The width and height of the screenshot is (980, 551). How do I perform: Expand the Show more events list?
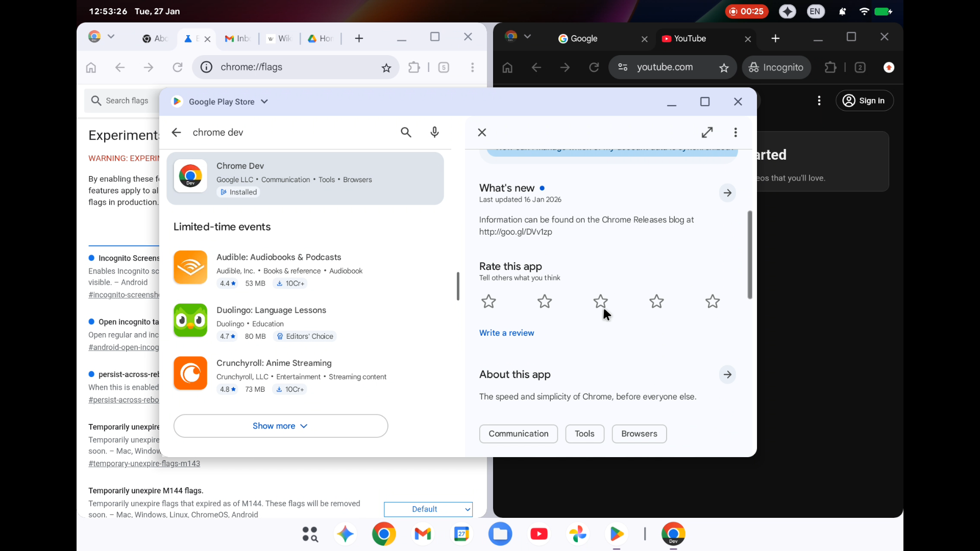point(280,426)
